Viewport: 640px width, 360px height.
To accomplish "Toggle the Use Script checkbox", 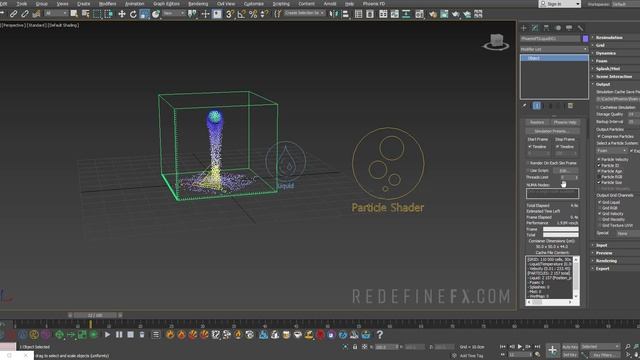I will [528, 171].
